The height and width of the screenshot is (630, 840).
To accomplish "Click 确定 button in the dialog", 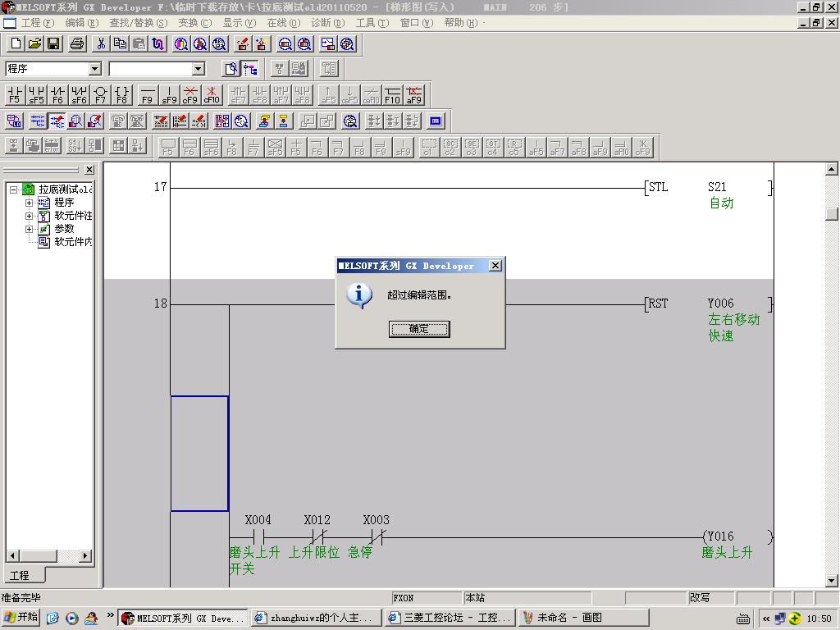I will [418, 329].
